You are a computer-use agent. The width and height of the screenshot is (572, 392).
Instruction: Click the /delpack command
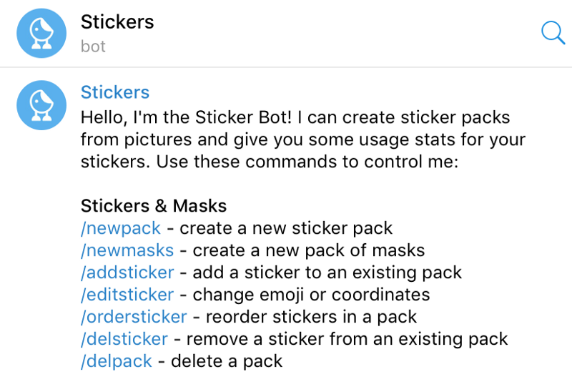pos(116,362)
